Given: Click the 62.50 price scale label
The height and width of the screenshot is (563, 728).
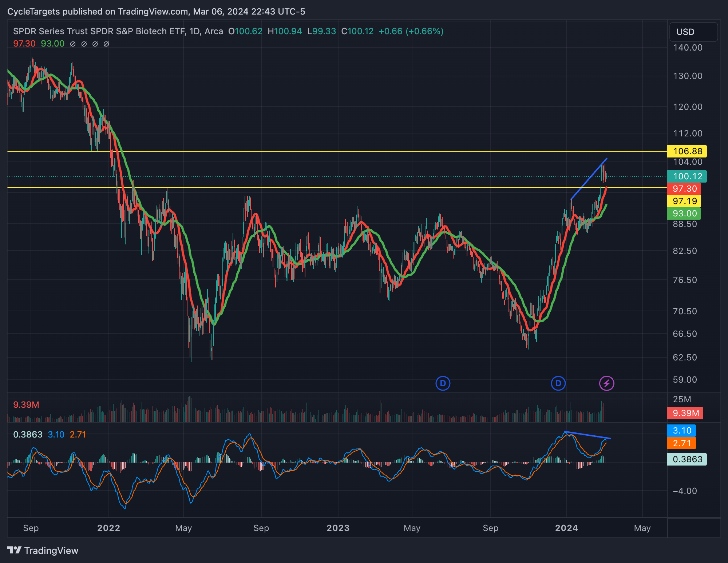Looking at the screenshot, I should click(x=685, y=358).
